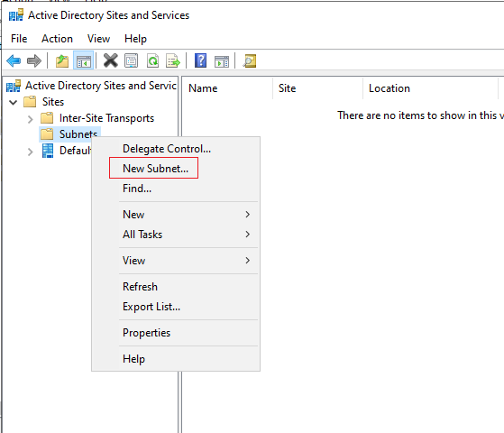Click the Delete X toolbar icon
This screenshot has height=433, width=504.
[111, 60]
